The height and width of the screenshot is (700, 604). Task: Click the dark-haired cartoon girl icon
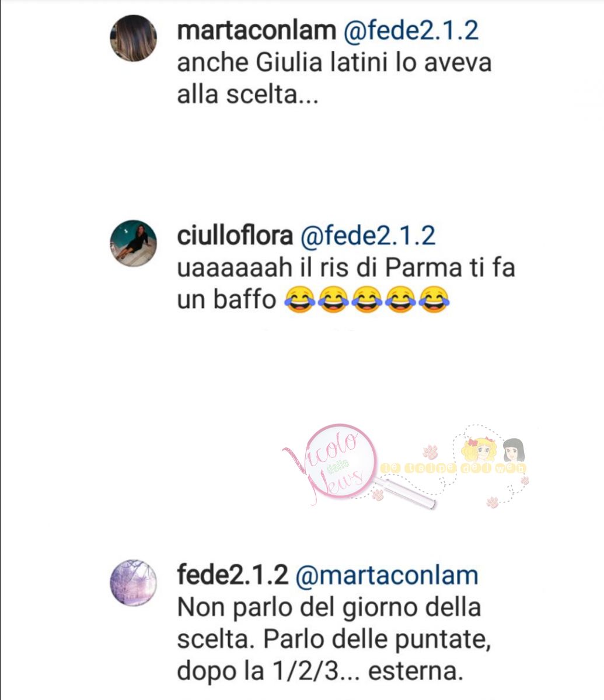(513, 450)
